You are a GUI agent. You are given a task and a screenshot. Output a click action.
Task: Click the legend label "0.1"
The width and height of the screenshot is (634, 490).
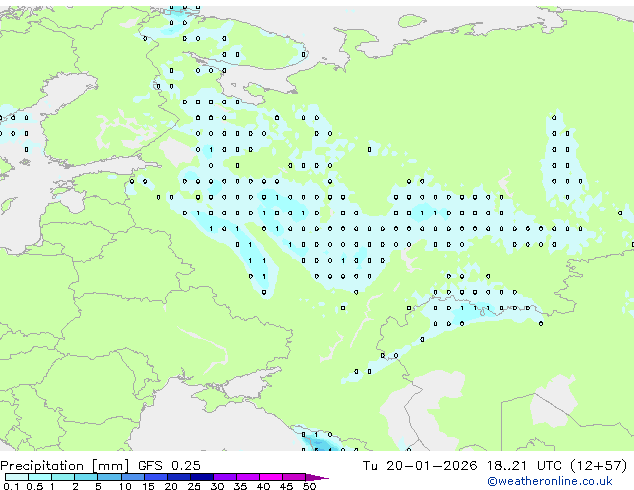coord(12,486)
